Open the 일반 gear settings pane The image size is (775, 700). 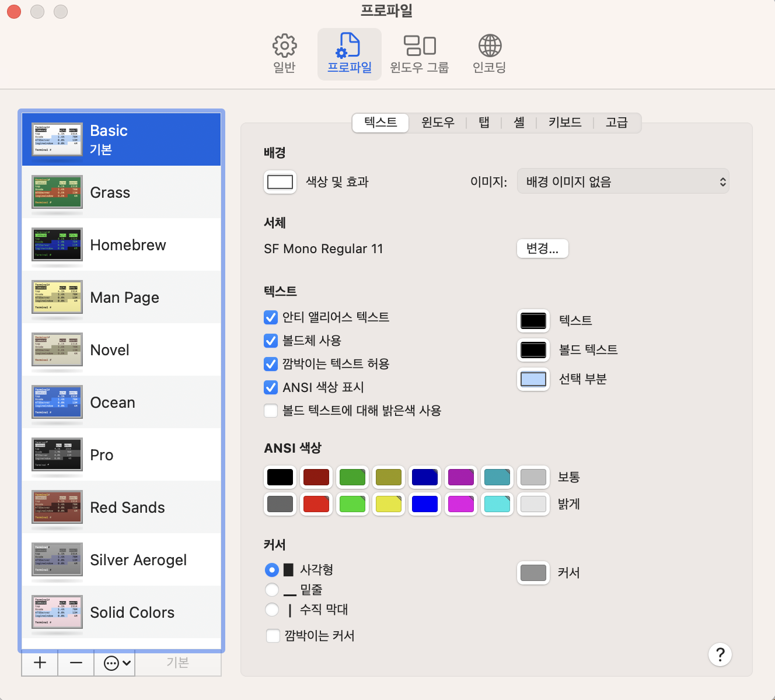point(285,54)
